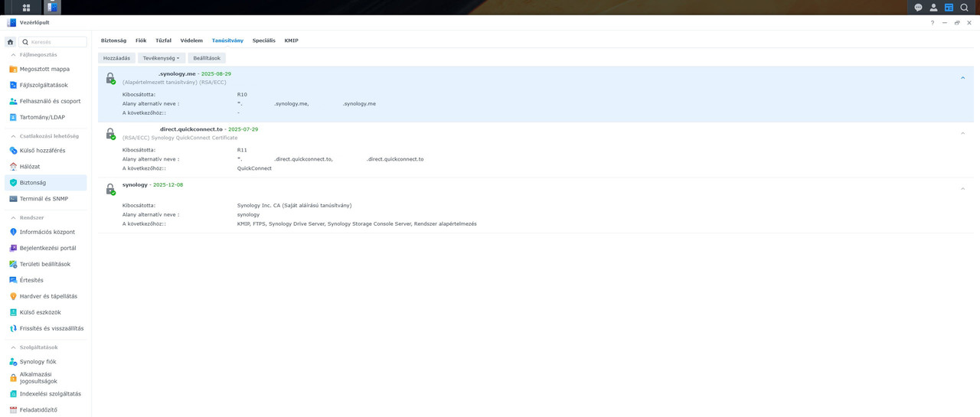Switch to the KMIP tab
Screen dimensions: 980x417
point(291,41)
